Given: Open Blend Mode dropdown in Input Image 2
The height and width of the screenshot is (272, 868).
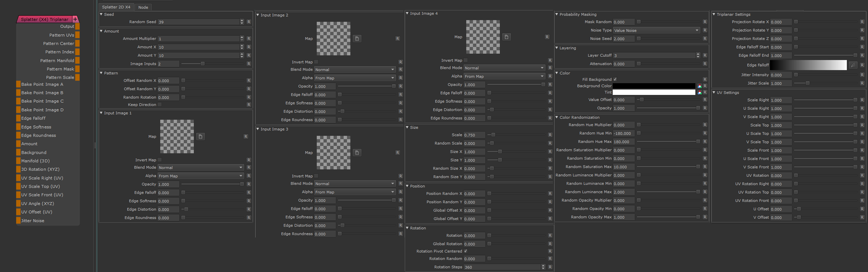Looking at the screenshot, I should pyautogui.click(x=354, y=70).
